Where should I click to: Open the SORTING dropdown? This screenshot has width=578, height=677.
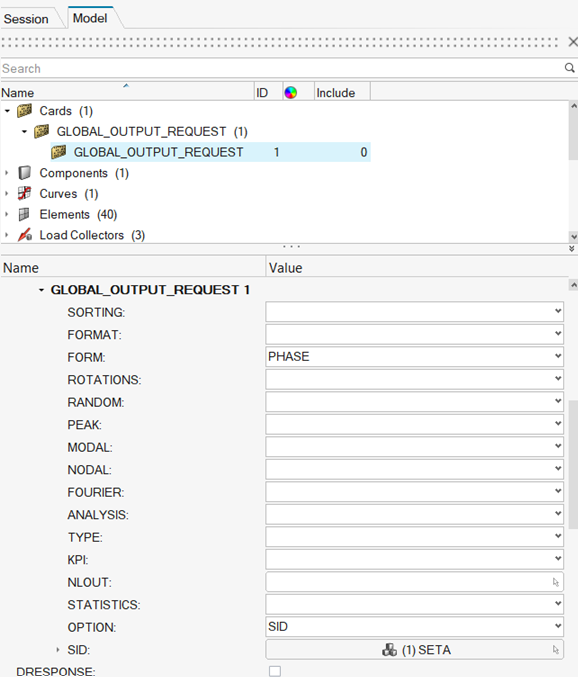pos(414,312)
